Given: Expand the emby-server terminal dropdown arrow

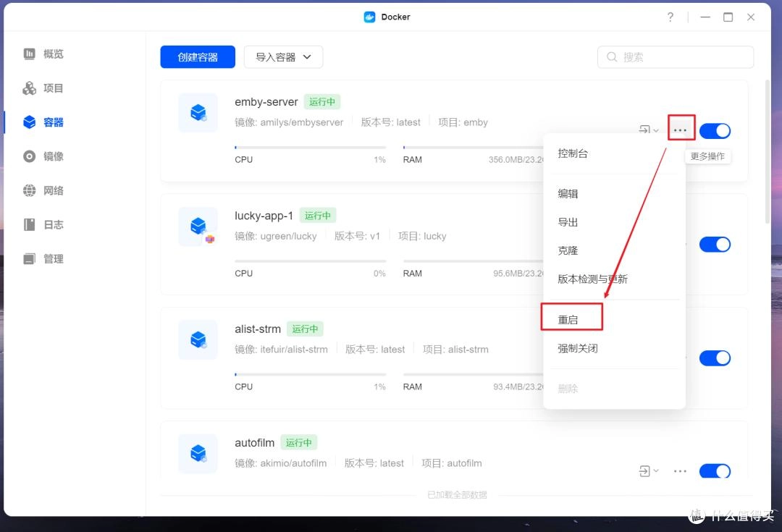Looking at the screenshot, I should pyautogui.click(x=656, y=130).
